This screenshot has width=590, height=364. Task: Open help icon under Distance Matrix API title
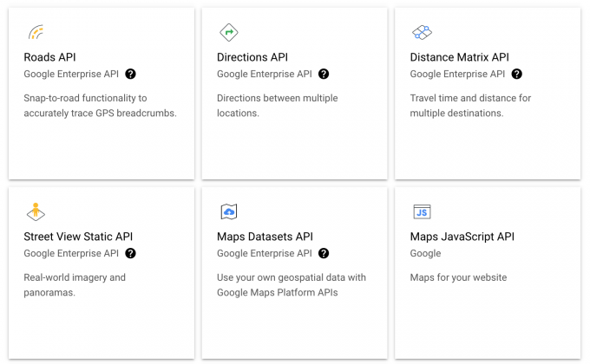point(516,74)
